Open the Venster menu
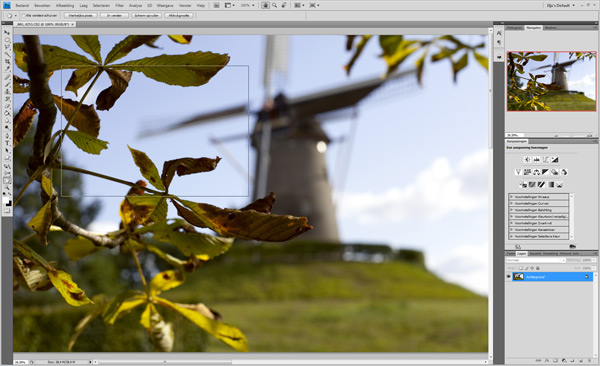 (185, 5)
